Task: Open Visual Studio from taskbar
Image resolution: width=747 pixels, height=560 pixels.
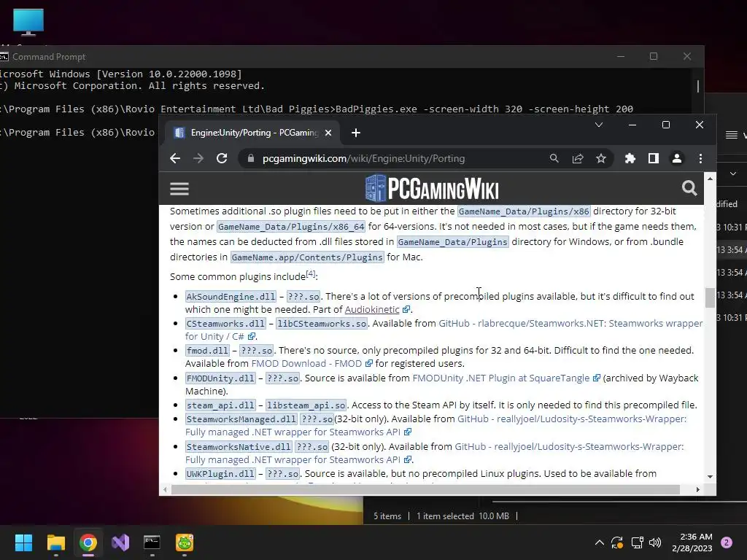Action: coord(120,542)
